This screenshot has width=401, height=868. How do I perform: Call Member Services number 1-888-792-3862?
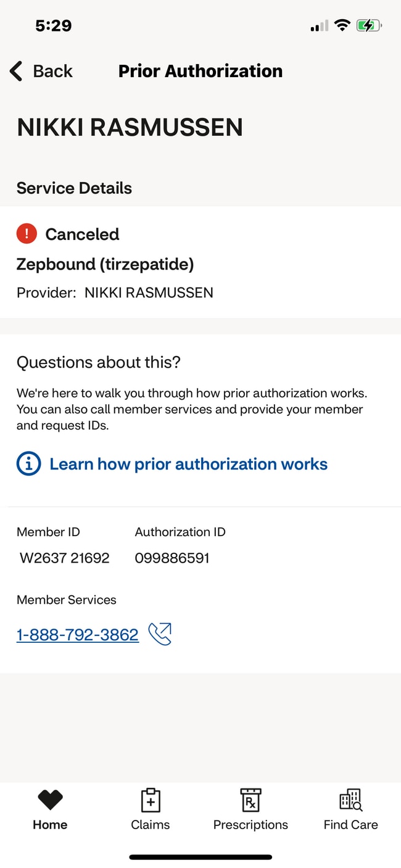click(78, 634)
